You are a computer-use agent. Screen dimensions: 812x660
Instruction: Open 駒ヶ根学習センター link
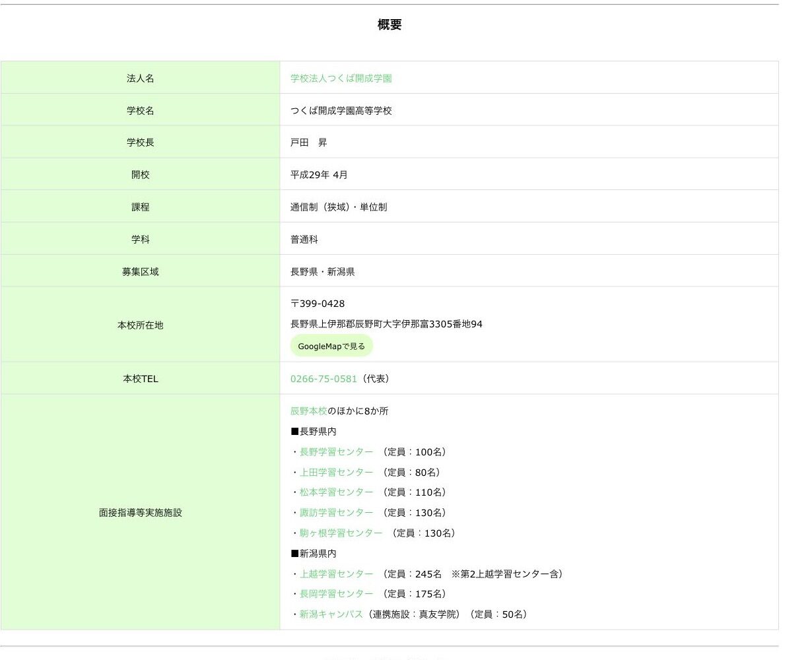click(341, 533)
